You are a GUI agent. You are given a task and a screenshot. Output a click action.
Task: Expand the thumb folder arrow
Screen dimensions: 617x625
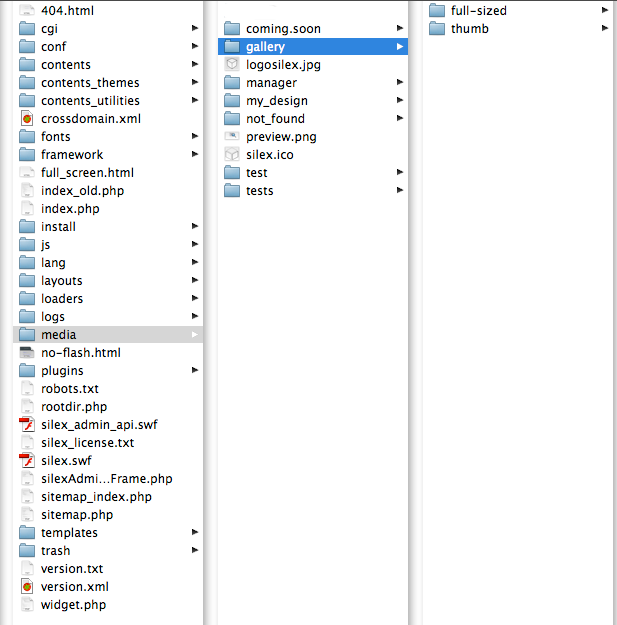click(x=605, y=28)
